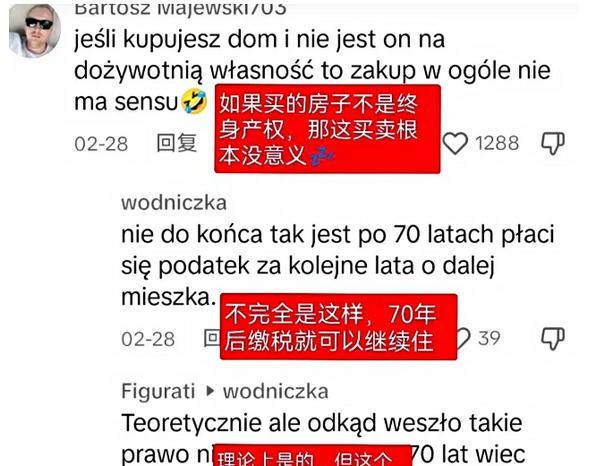Click the laughing emoji in first comment
This screenshot has width=609, height=466.
[x=195, y=101]
